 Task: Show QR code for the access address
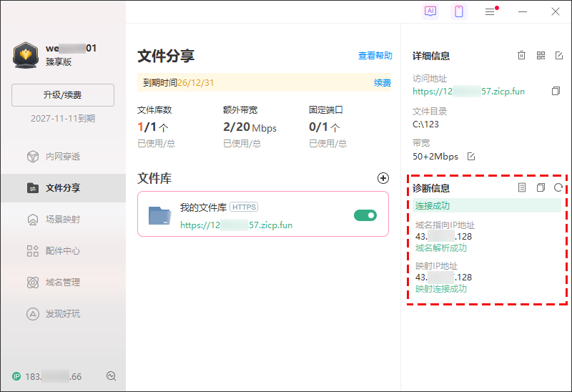coord(541,56)
